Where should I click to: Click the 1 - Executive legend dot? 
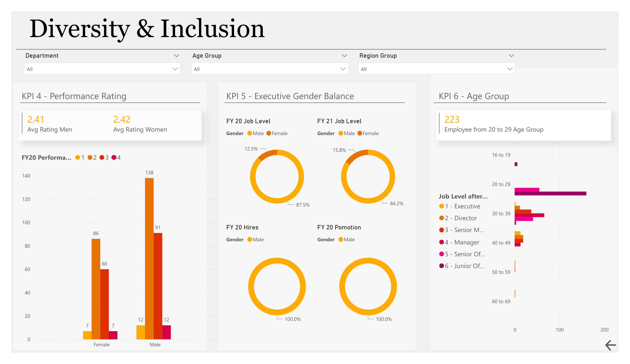coord(441,206)
